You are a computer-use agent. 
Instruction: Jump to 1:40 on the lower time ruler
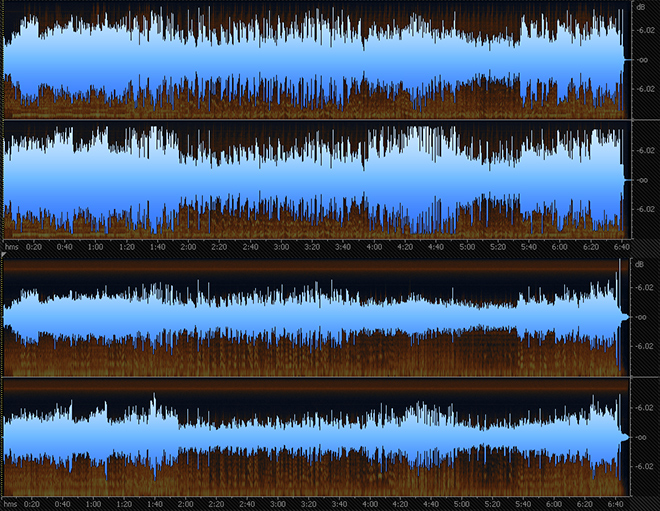(x=154, y=504)
